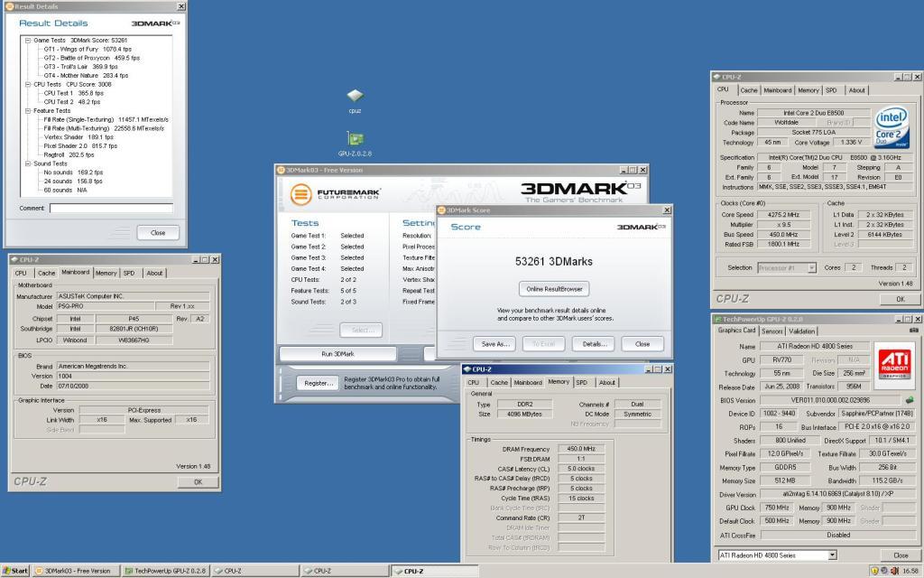This screenshot has width=924, height=578.
Task: Click the ATI Radeon logo in GPU-Z
Action: tap(894, 363)
